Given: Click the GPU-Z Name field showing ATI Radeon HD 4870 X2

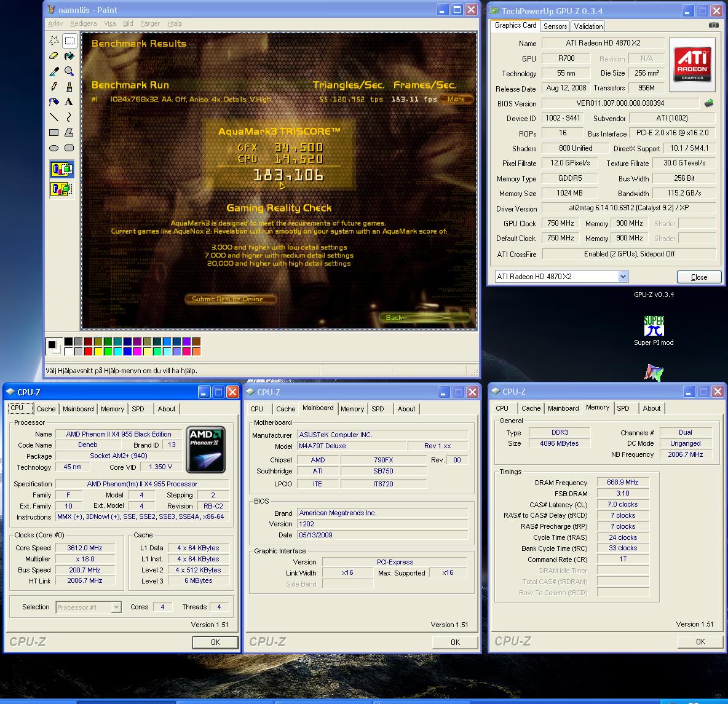Looking at the screenshot, I should pyautogui.click(x=603, y=43).
